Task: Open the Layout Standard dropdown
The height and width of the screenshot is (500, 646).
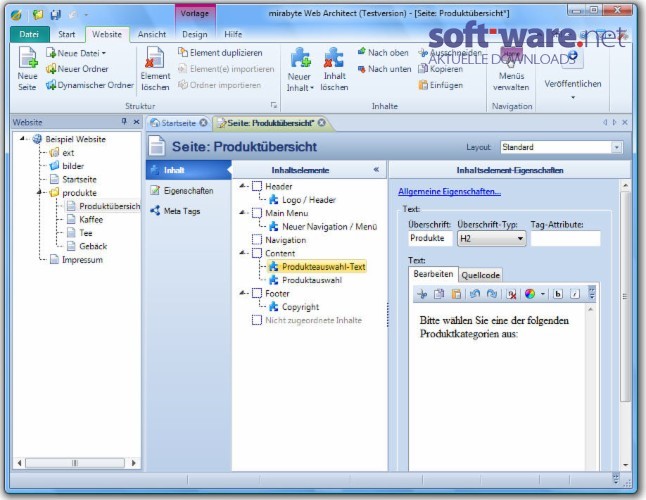Action: tap(616, 147)
